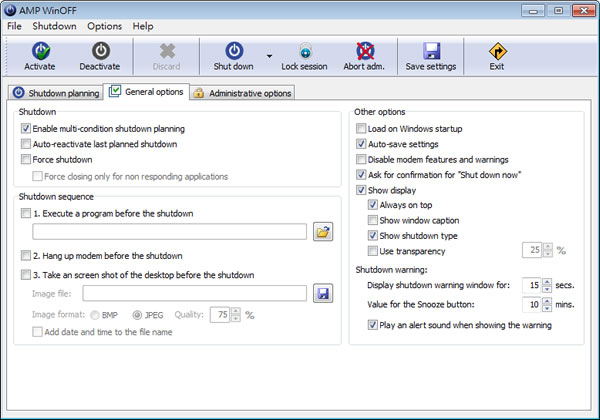Click the Abort adm. icon
The image size is (600, 420).
tap(365, 51)
